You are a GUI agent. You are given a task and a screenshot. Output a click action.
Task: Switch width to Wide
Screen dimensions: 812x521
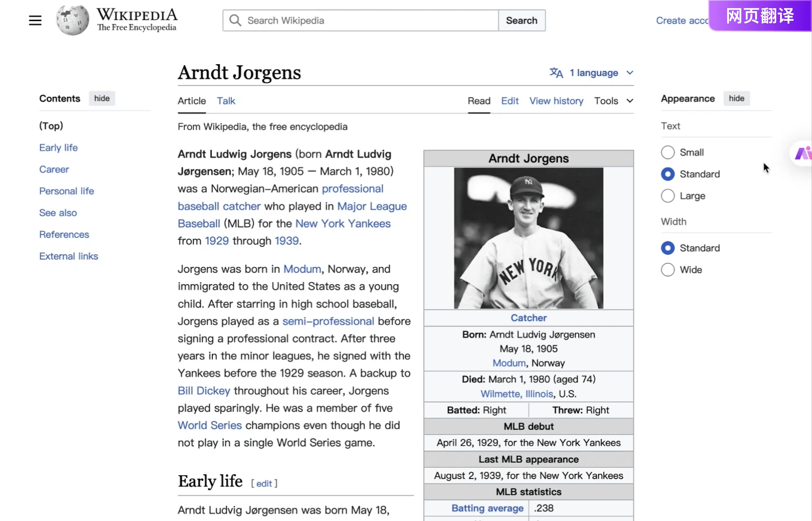668,270
